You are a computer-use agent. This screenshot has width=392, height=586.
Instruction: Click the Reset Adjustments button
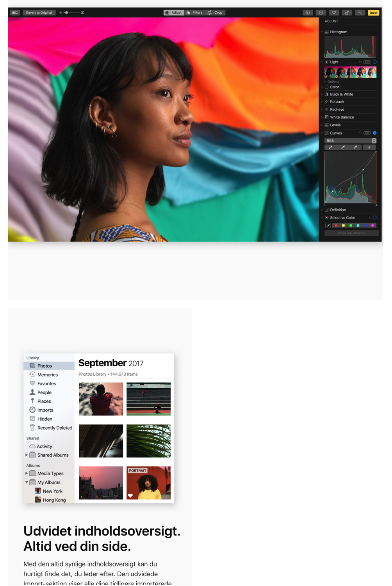[x=351, y=233]
